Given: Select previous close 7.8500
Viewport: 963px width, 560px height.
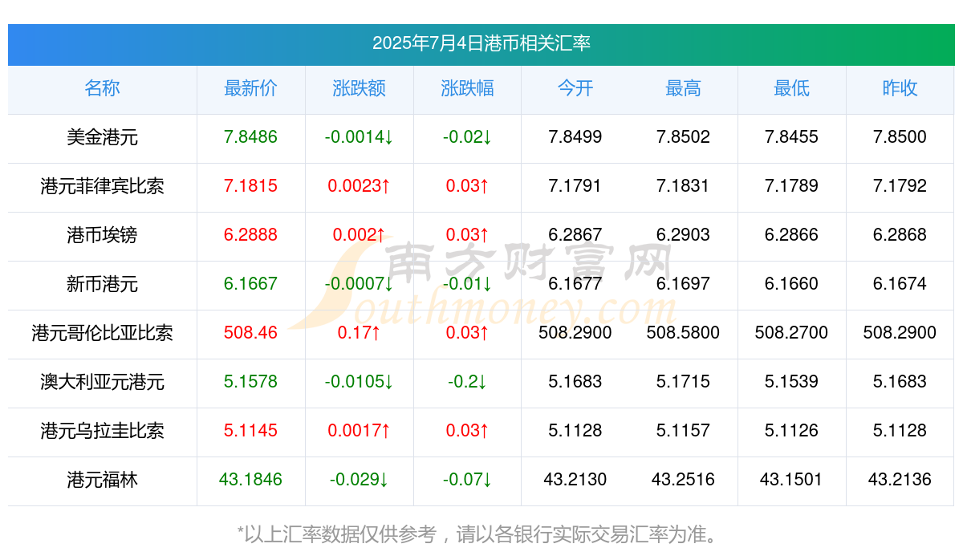Looking at the screenshot, I should [900, 137].
